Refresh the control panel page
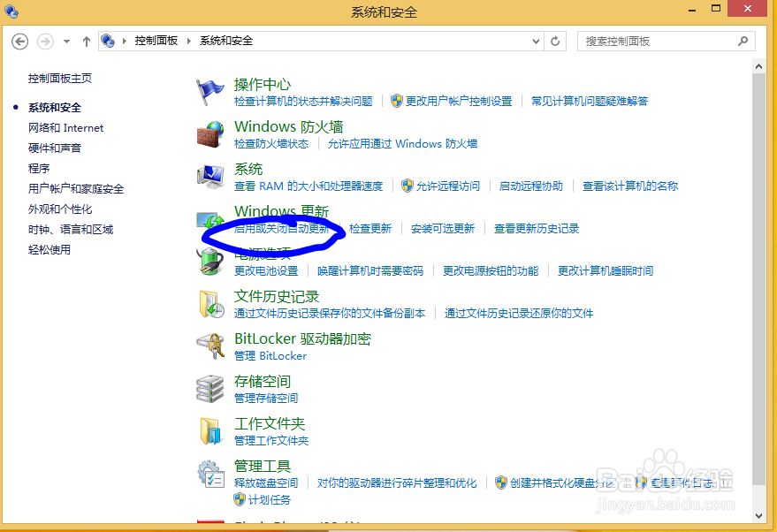 pyautogui.click(x=555, y=42)
